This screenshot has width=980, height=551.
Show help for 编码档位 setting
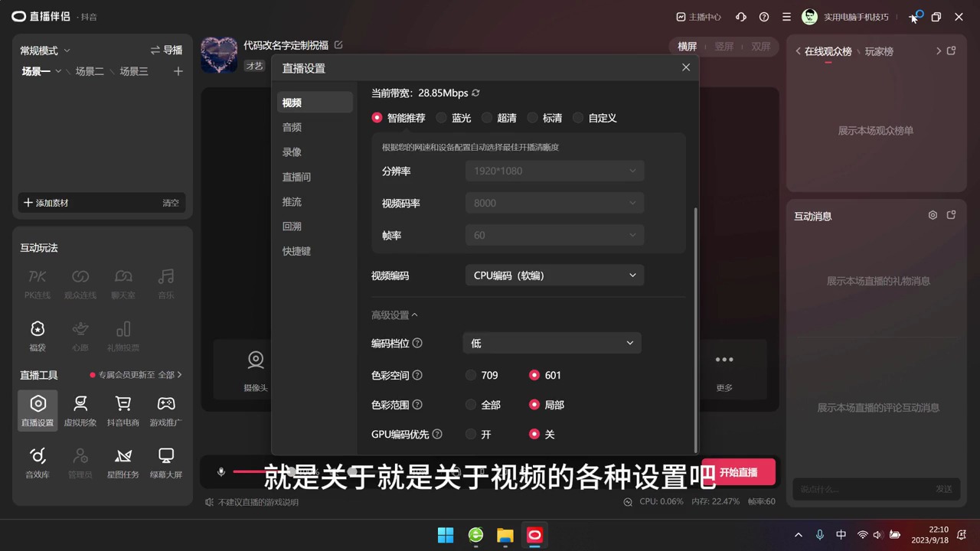417,344
